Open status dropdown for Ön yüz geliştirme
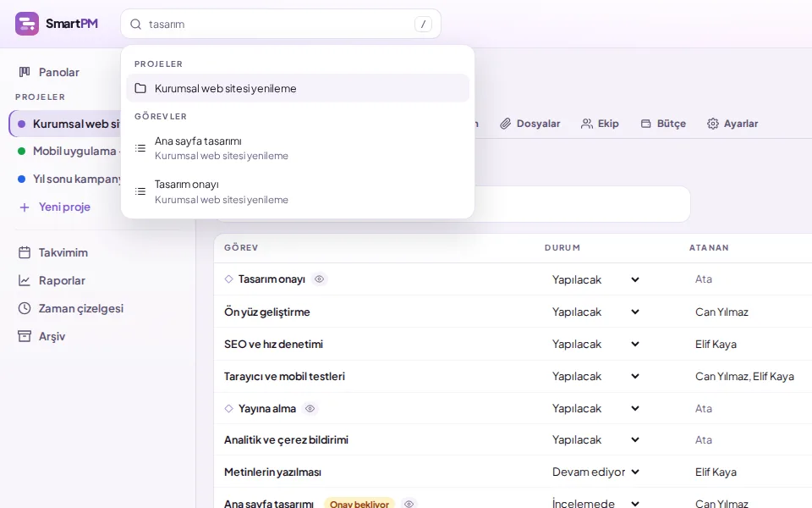812x508 pixels. pos(595,312)
